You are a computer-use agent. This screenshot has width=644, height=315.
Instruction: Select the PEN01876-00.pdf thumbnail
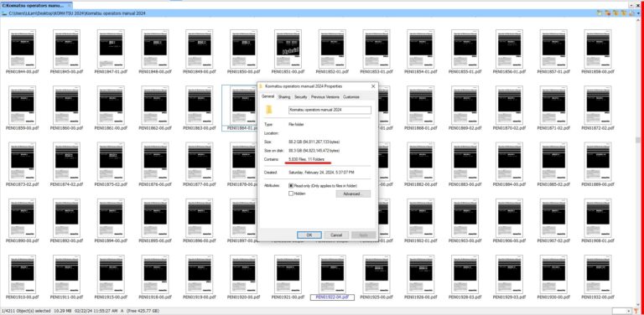pyautogui.click(x=155, y=162)
